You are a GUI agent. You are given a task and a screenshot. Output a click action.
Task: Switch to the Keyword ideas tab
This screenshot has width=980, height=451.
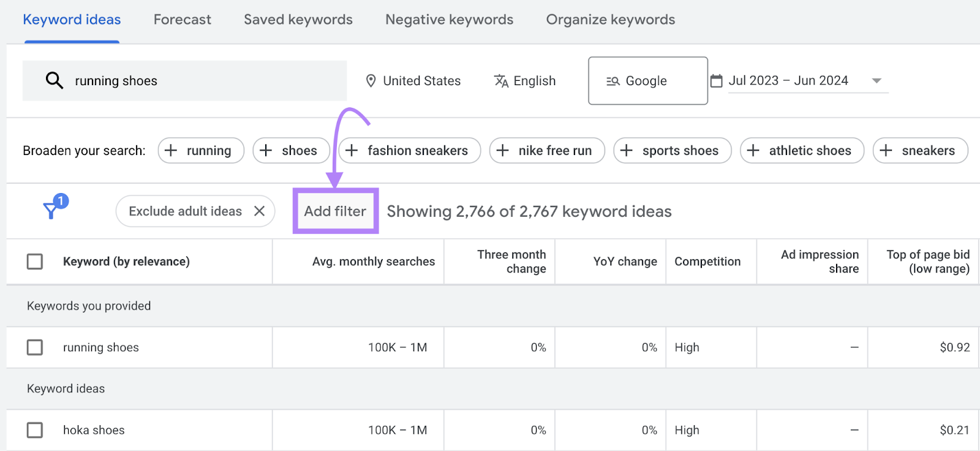(72, 20)
